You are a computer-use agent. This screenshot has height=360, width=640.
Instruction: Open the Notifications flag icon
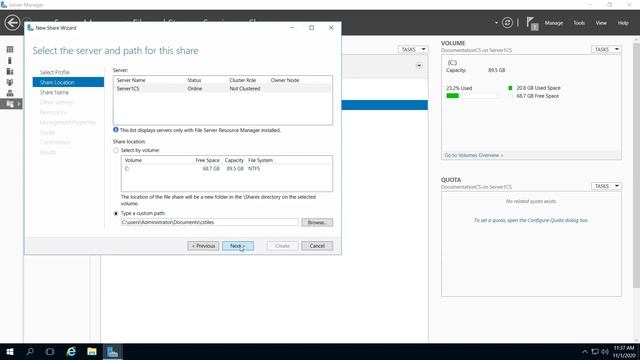[532, 23]
